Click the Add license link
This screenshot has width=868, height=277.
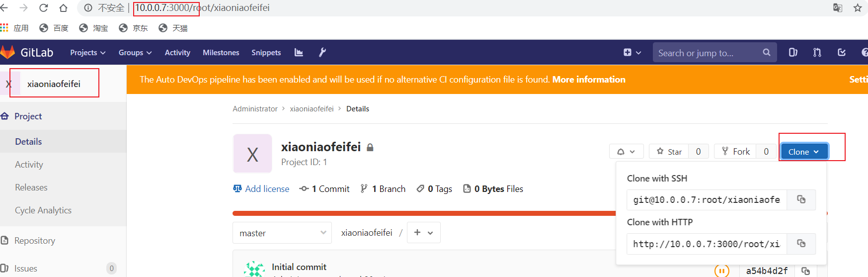tap(267, 189)
